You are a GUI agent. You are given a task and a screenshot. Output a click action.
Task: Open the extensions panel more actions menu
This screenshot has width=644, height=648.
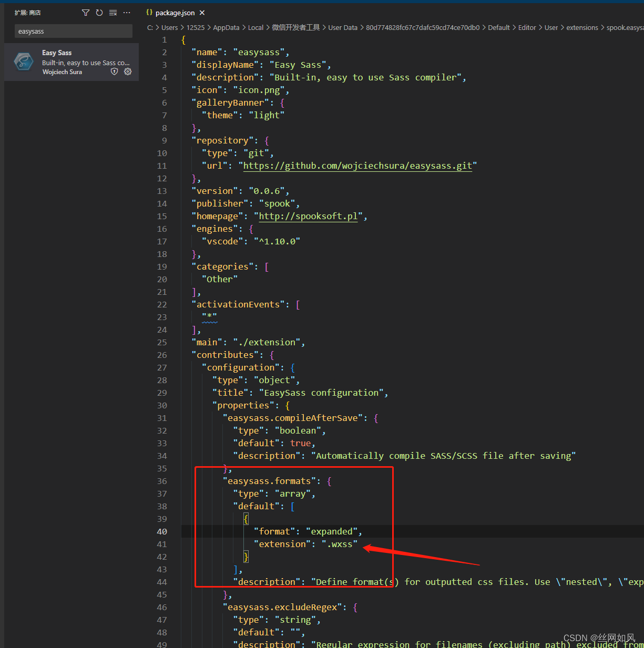click(127, 13)
